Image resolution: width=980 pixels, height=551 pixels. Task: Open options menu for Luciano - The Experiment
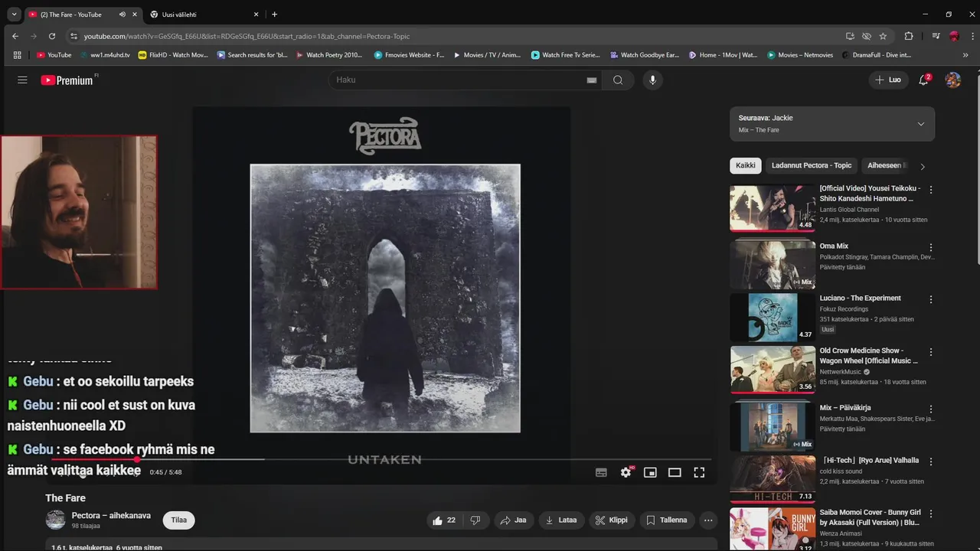click(931, 300)
